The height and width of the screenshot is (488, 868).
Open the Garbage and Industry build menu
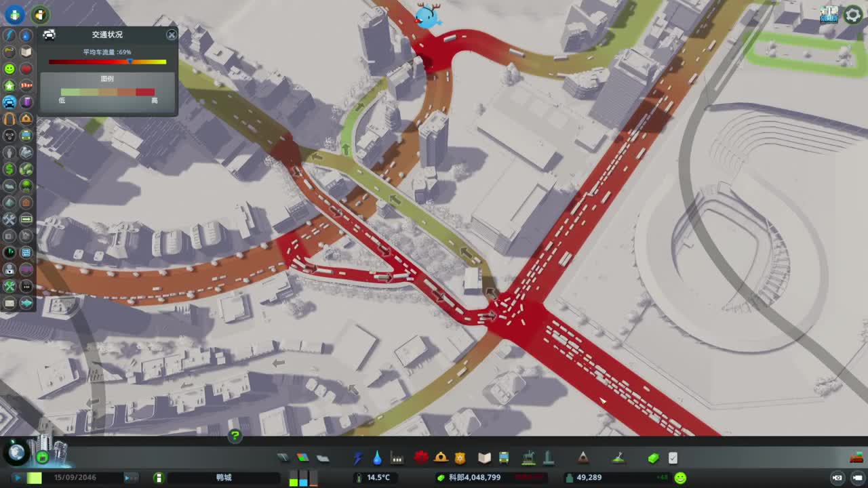pyautogui.click(x=397, y=458)
